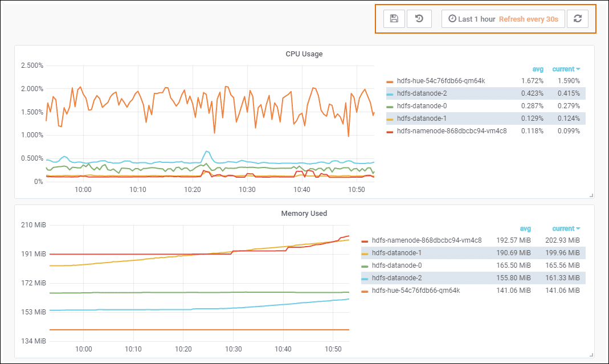Open the Memory Used panel title menu
This screenshot has height=364, width=609.
tap(304, 214)
